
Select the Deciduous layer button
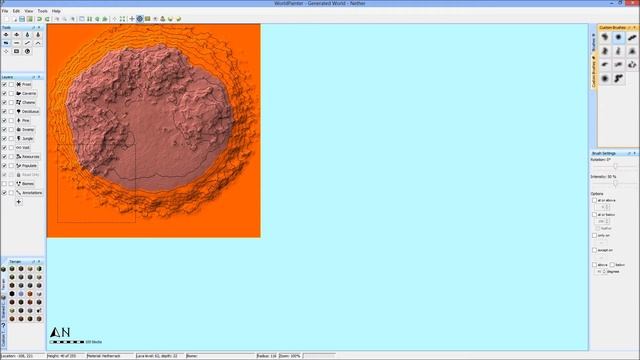click(x=28, y=111)
